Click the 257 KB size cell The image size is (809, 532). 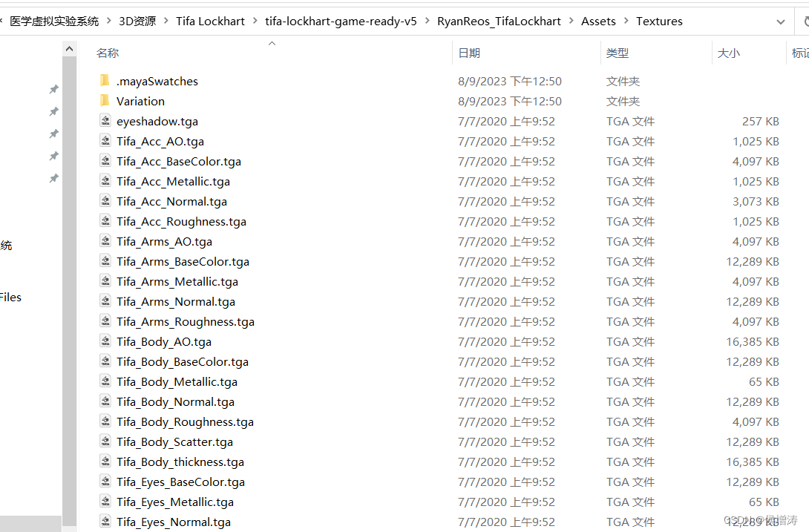761,121
